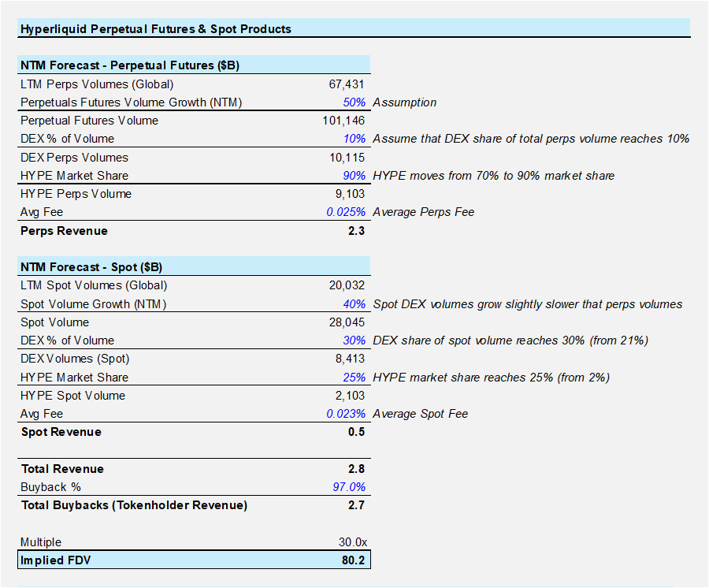Click the 40% spot volume growth input
This screenshot has width=709, height=588.
point(354,304)
